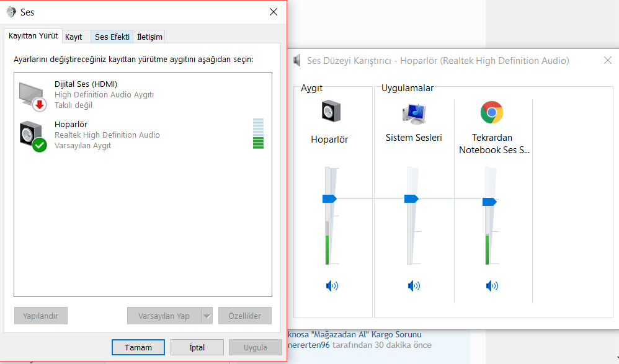Click the speaker icon in mixer title bar
The height and width of the screenshot is (364, 619).
coord(297,61)
